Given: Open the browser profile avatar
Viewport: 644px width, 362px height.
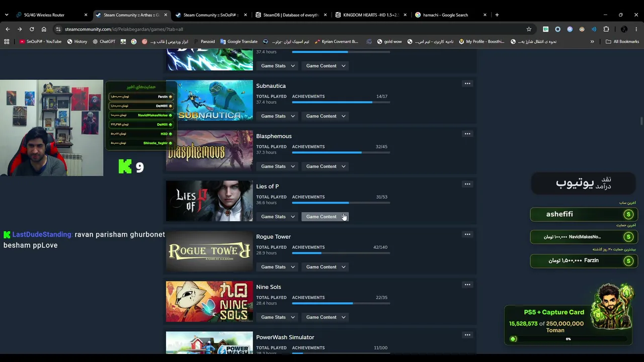Looking at the screenshot, I should (x=624, y=29).
